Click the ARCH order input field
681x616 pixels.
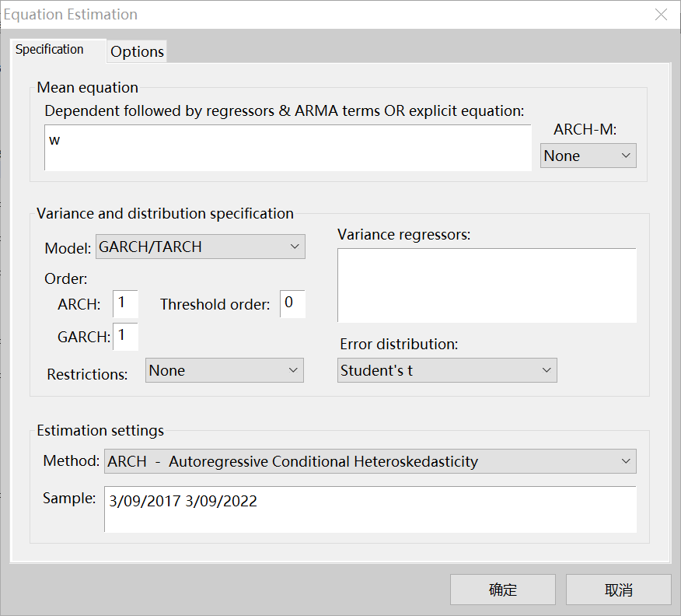pyautogui.click(x=125, y=303)
